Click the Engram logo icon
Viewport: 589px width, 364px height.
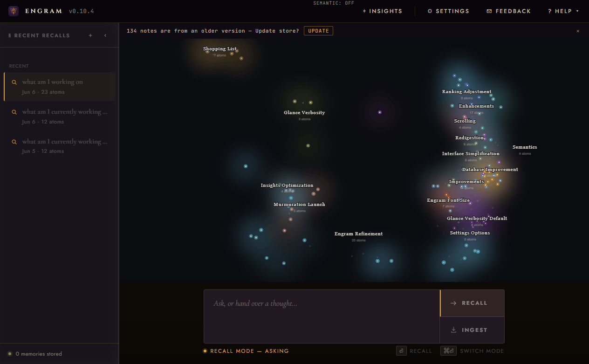point(14,11)
